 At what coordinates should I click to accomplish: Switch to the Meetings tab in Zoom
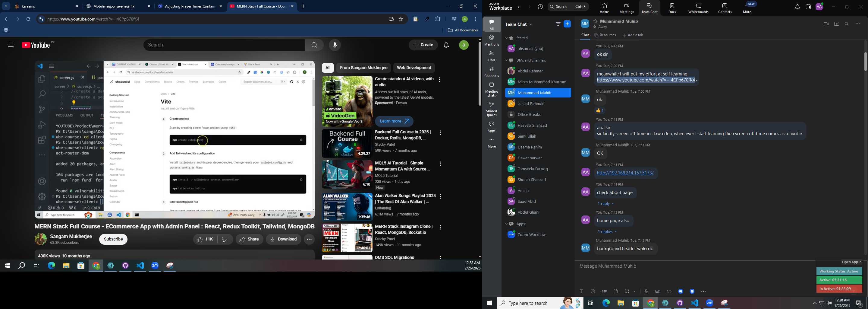pyautogui.click(x=626, y=8)
